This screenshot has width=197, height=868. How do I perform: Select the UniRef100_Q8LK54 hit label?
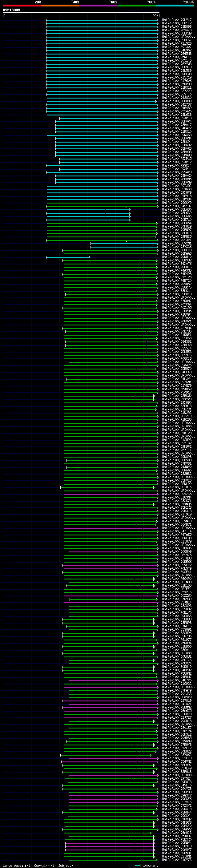click(176, 223)
